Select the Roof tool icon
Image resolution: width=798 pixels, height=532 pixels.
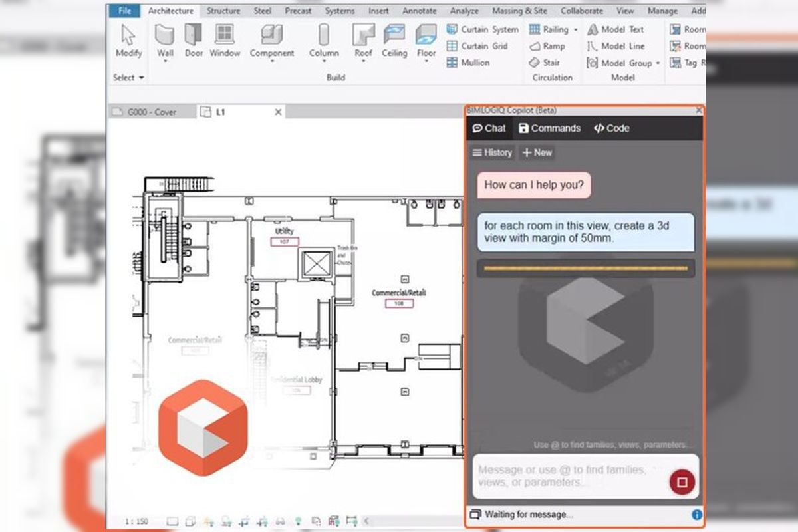point(363,35)
